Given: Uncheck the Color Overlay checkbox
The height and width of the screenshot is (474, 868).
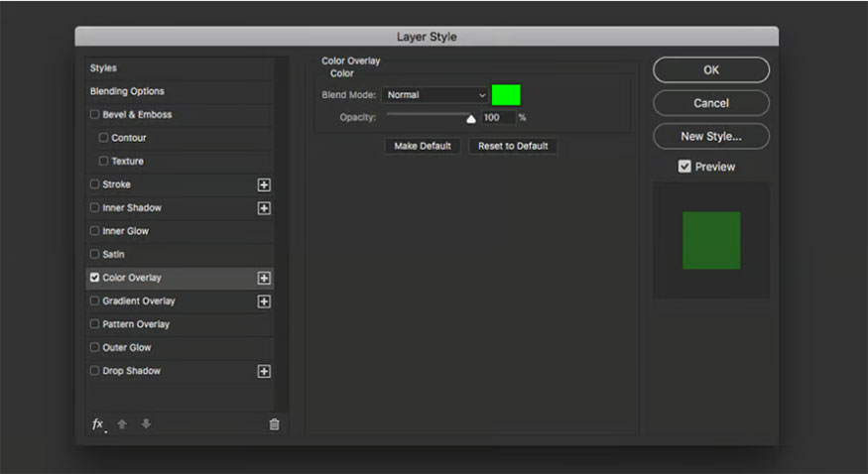Looking at the screenshot, I should [94, 277].
